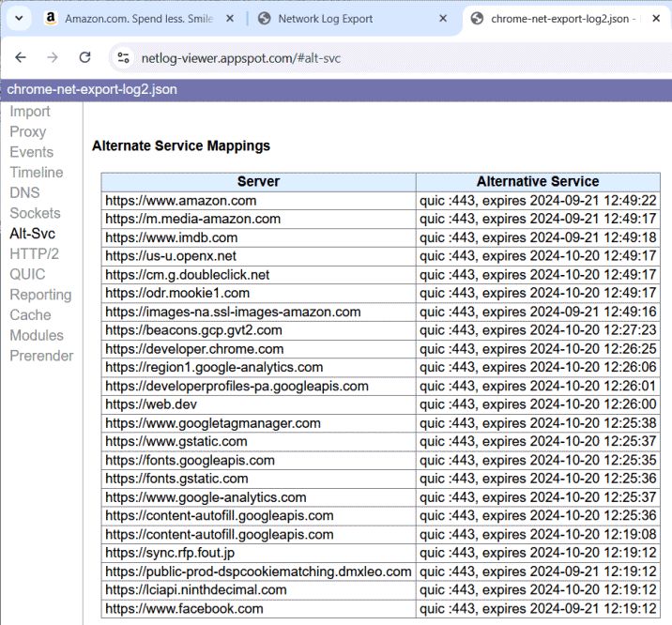Close the Network Log Export tab
Viewport: 672px width, 625px height.
pos(443,19)
